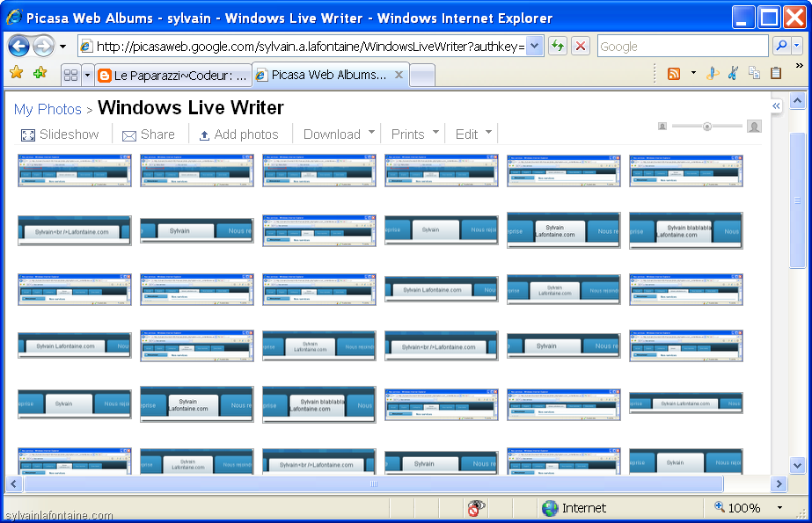Go forward with the Forward arrow button
Viewport: 812px width, 523px height.
pyautogui.click(x=43, y=47)
